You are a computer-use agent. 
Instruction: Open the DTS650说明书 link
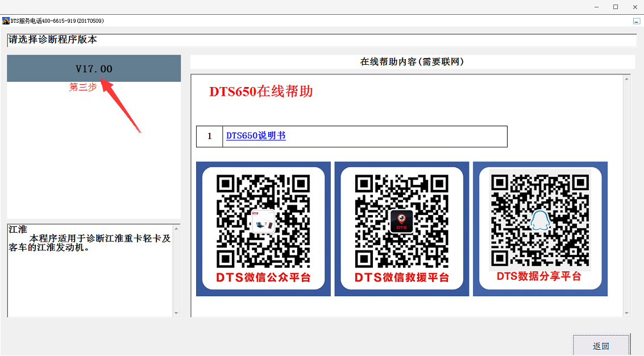pos(256,136)
